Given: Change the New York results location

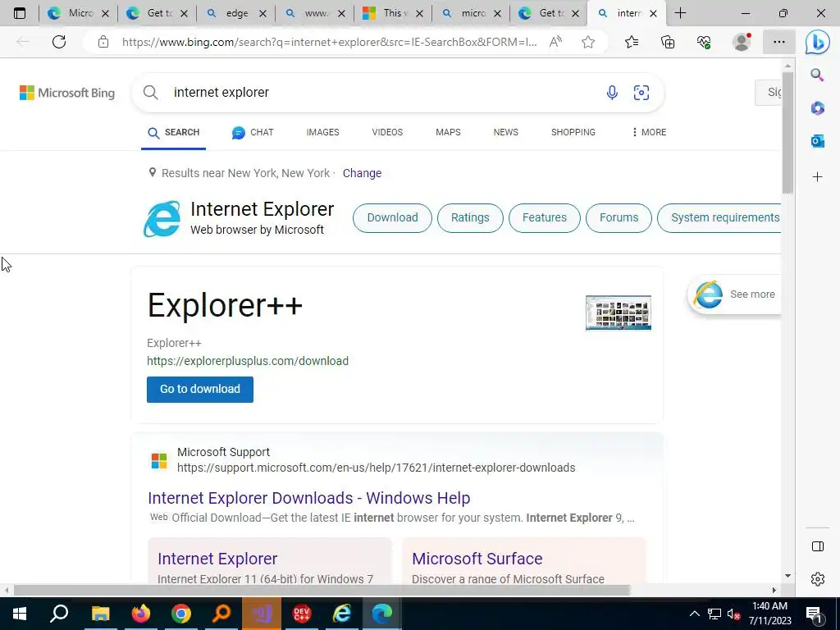Looking at the screenshot, I should pos(362,174).
